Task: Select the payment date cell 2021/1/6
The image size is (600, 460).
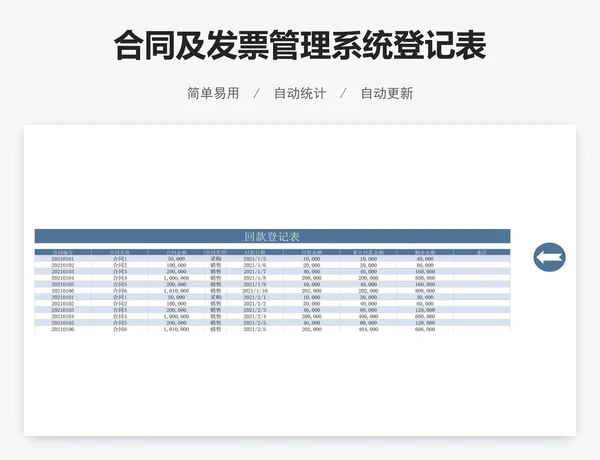Action: 255,265
